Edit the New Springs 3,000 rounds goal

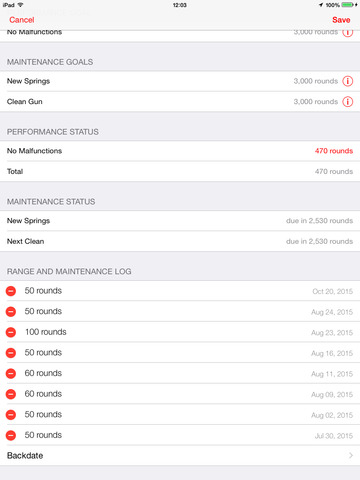tap(316, 81)
